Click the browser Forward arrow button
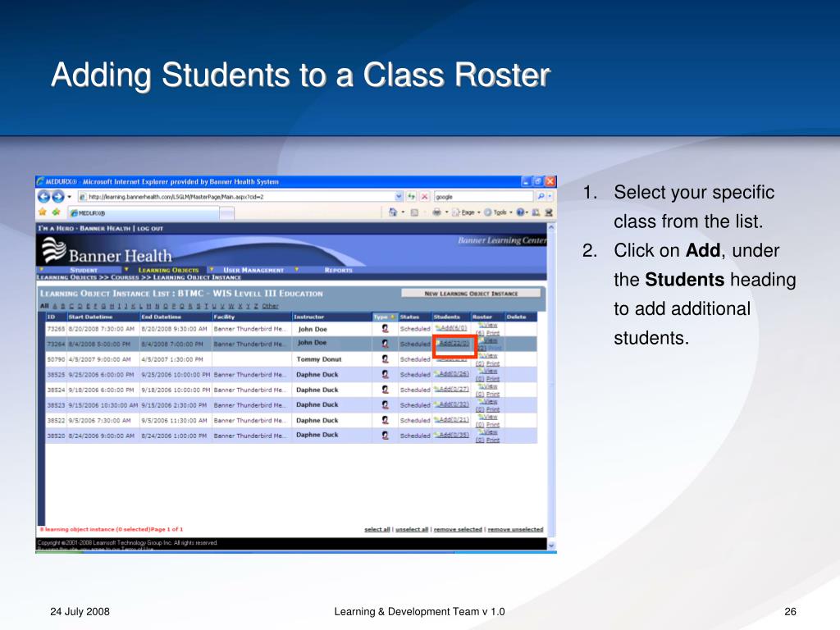This screenshot has height=630, width=840. (58, 197)
